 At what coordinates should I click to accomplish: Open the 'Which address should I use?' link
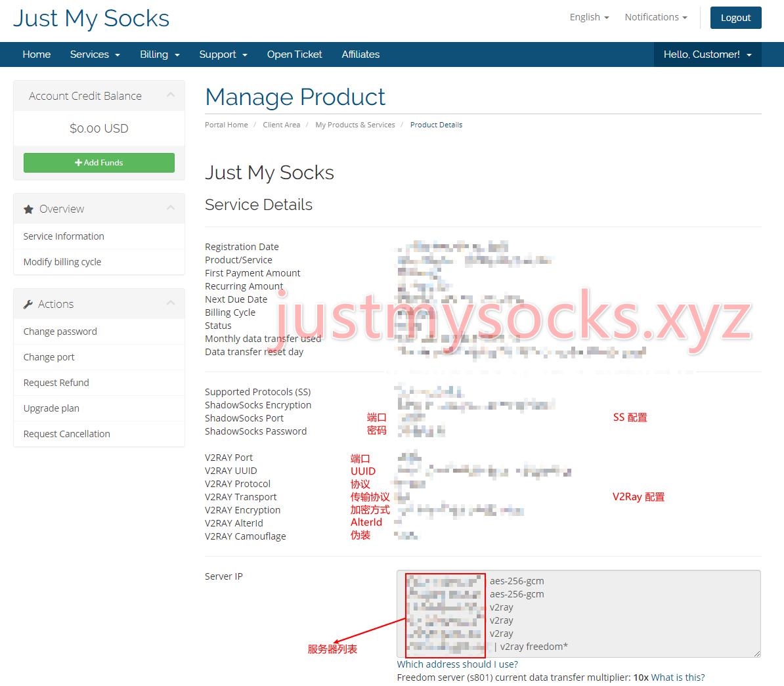point(458,664)
